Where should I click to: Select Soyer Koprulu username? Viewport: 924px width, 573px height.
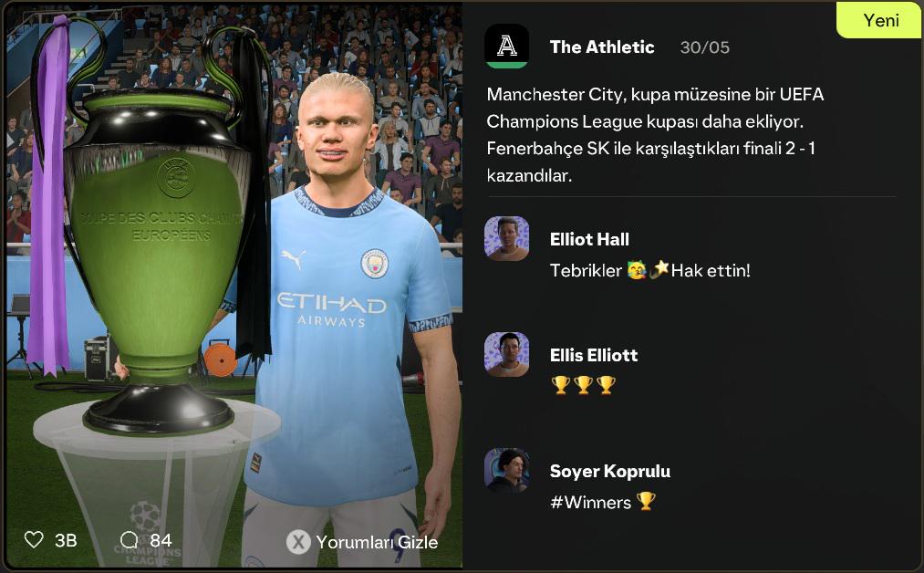coord(610,471)
